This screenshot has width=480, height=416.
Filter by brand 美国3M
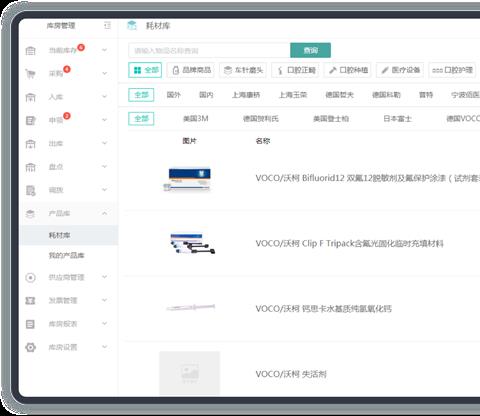[196, 119]
